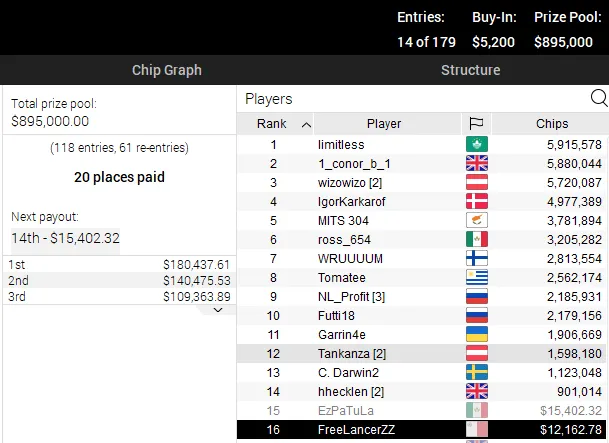Select the FreeLancerZZ row
Screen dimensions: 609x443
click(422, 429)
